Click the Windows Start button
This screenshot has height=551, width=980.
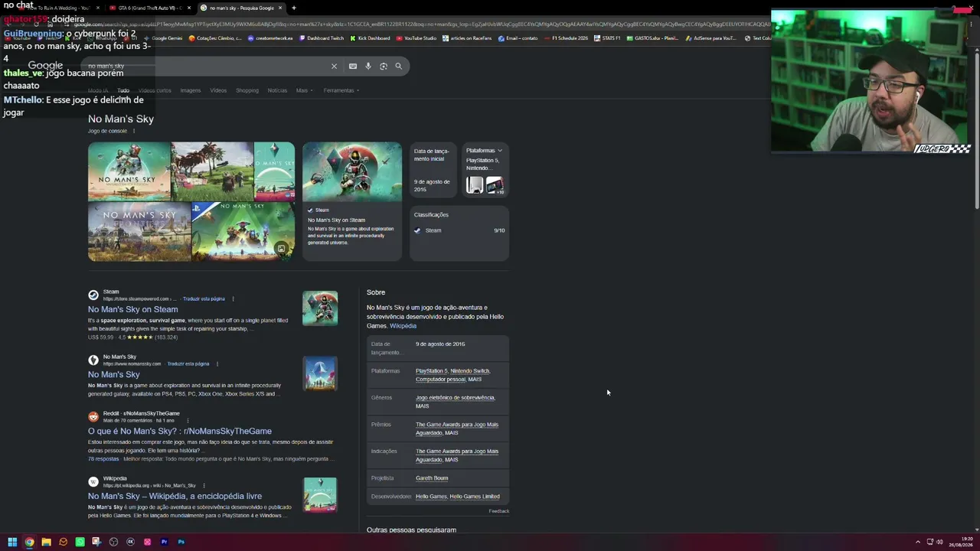(12, 542)
